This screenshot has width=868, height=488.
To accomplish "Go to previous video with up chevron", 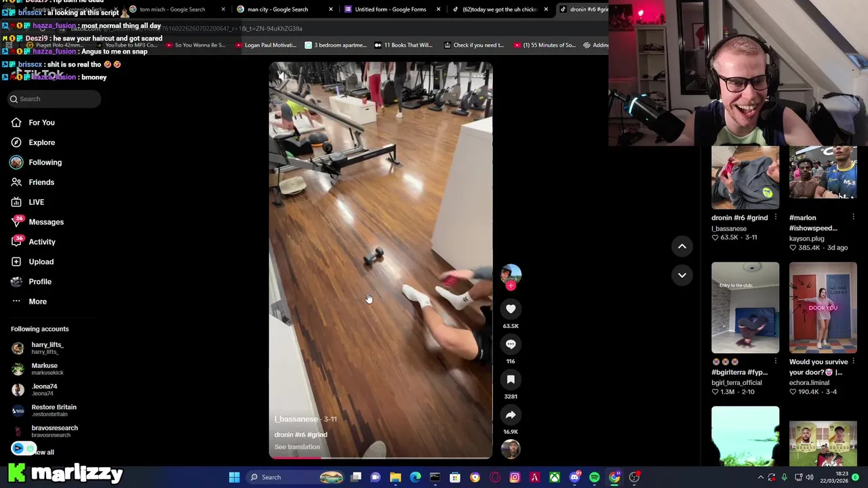I will tap(682, 246).
